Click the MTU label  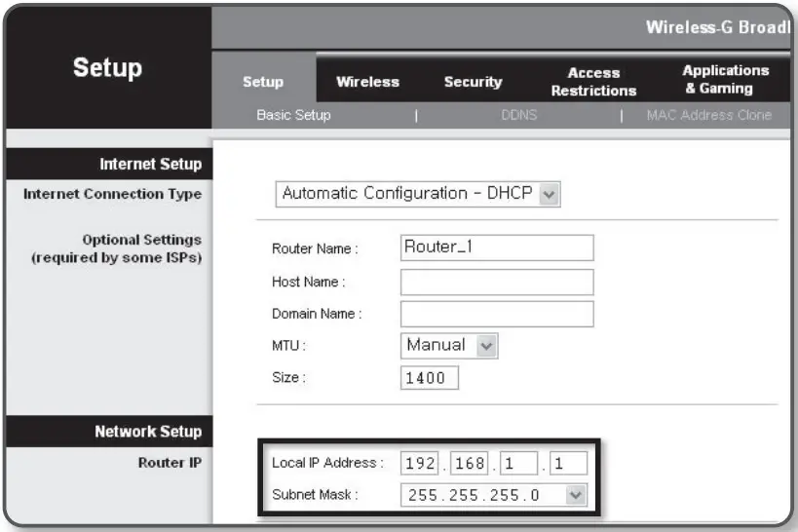(288, 346)
